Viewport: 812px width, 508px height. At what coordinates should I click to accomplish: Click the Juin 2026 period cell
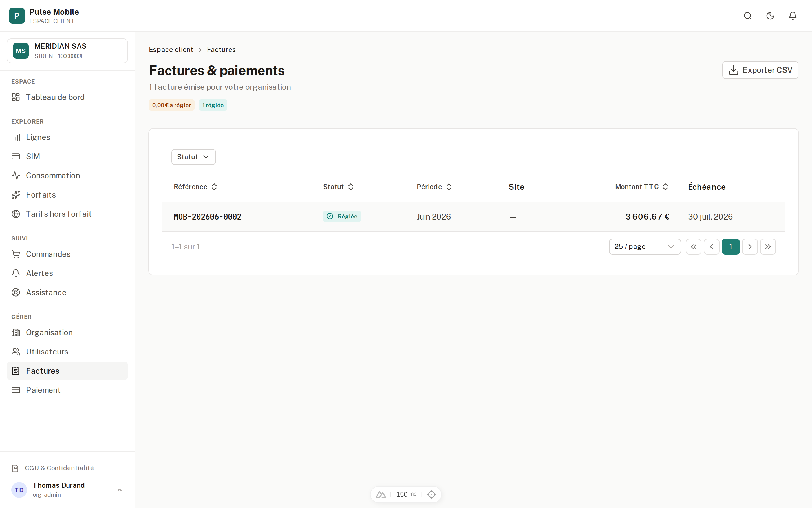(434, 217)
